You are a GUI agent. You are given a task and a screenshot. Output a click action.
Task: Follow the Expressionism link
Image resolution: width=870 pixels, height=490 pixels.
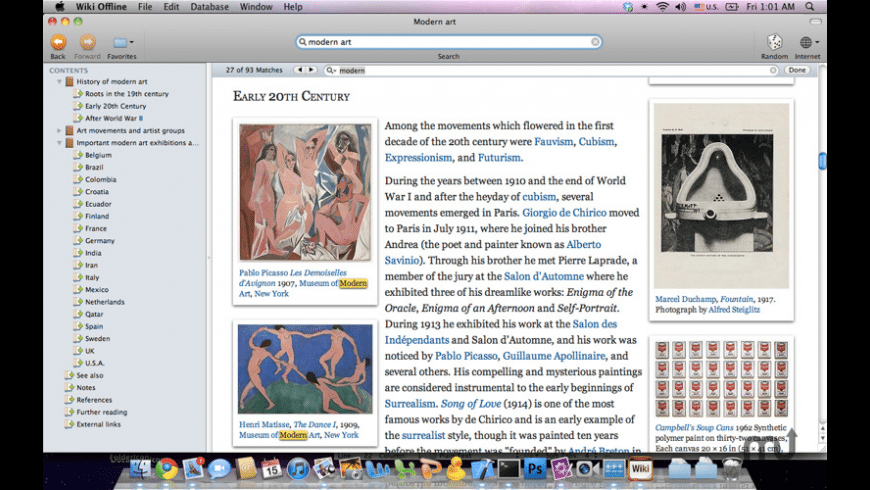[418, 158]
